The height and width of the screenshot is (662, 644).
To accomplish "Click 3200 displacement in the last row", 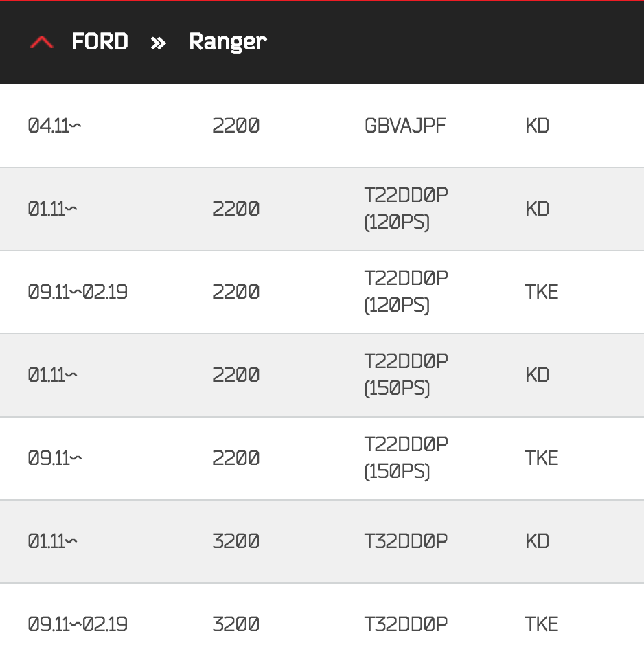I will coord(236,624).
